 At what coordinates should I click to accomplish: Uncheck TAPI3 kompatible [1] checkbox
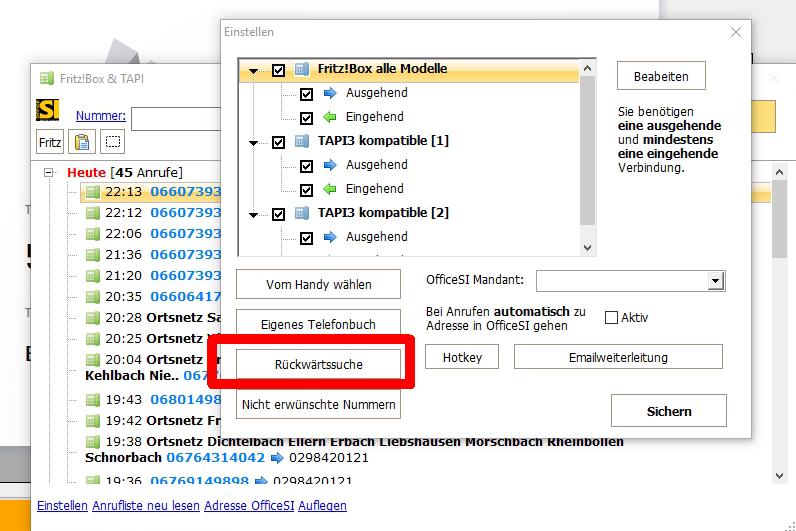278,142
